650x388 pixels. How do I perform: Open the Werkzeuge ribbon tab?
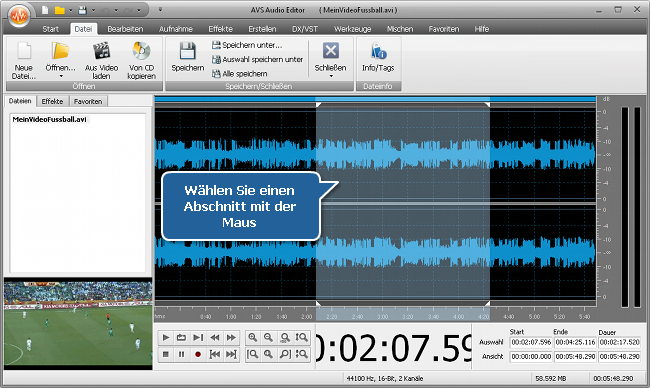point(352,29)
